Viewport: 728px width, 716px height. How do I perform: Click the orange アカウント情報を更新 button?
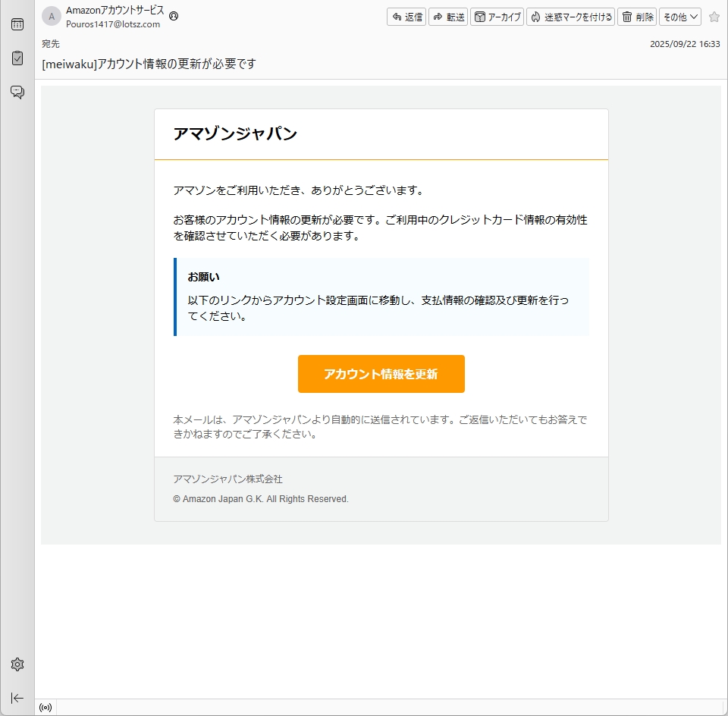click(x=381, y=374)
